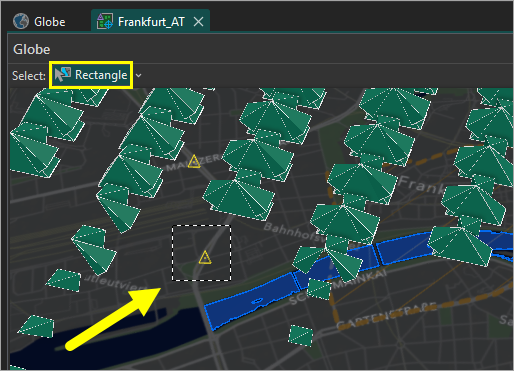Image resolution: width=514 pixels, height=371 pixels.
Task: Open the Select tool dropdown arrow
Action: (138, 76)
